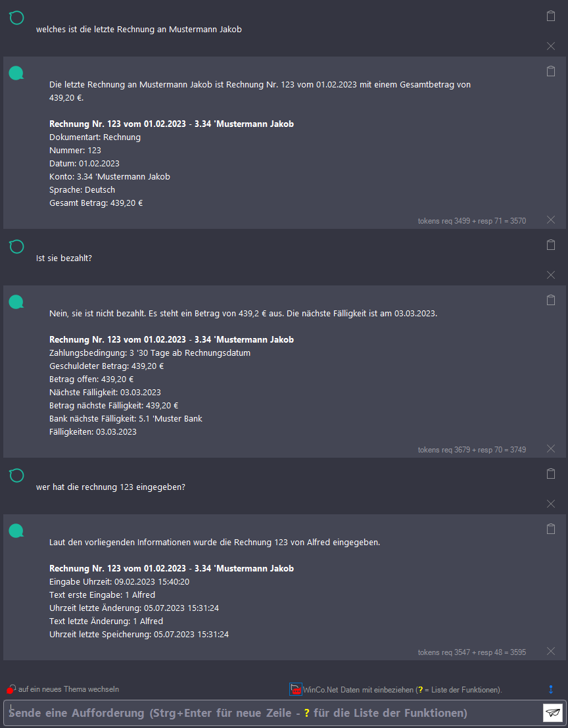Copy the answer saying Alfred entered the invoice
This screenshot has height=728, width=568.
(551, 529)
